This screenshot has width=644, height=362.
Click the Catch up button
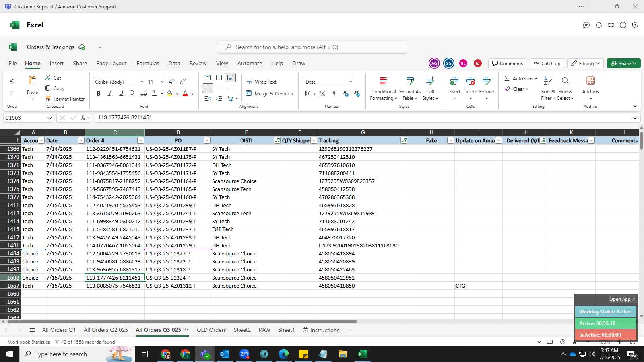click(x=547, y=63)
